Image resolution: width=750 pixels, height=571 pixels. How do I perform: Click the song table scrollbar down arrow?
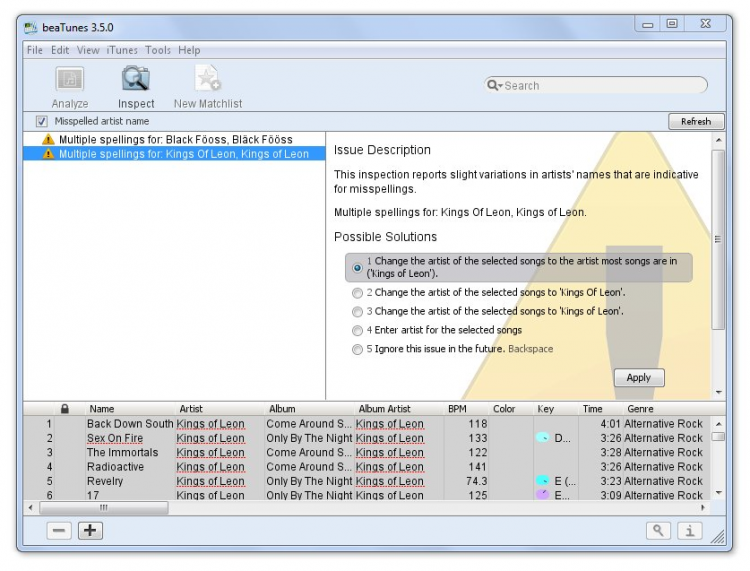click(718, 493)
